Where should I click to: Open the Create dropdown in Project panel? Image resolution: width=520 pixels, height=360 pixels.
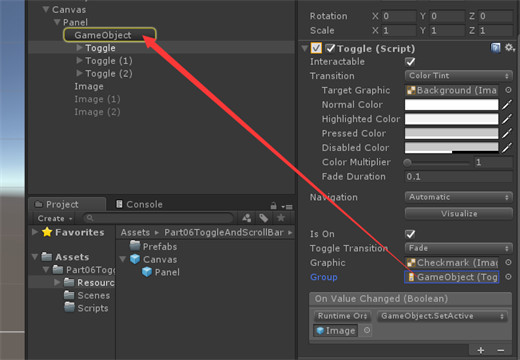coord(55,218)
